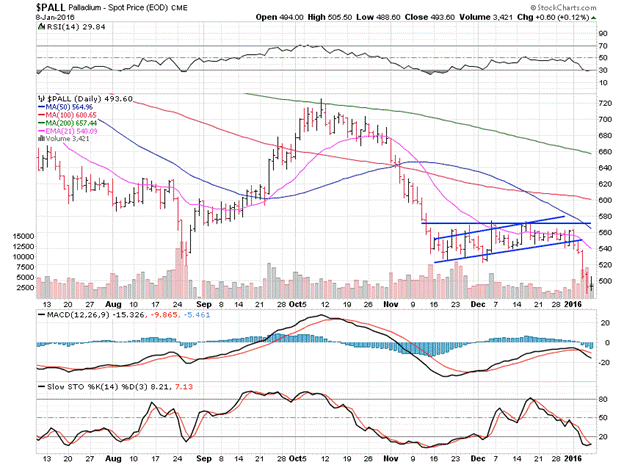Image resolution: width=624 pixels, height=465 pixels.
Task: Click the High 505.50 value
Action: tap(330, 18)
